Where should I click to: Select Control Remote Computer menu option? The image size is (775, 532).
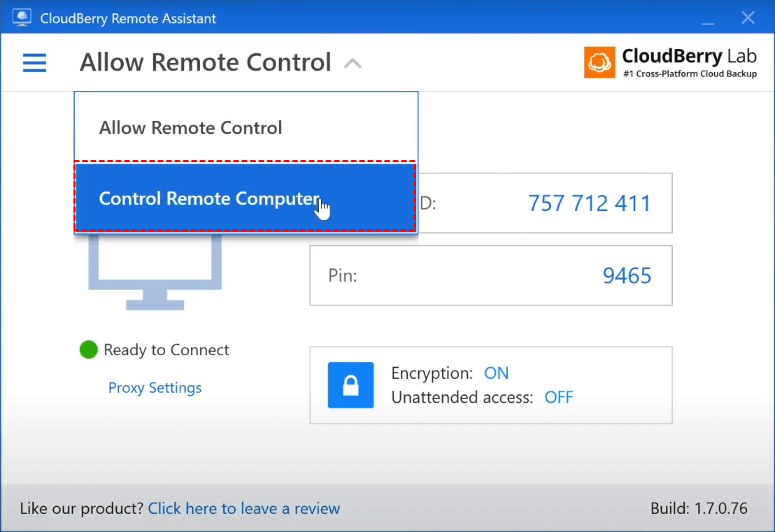208,199
